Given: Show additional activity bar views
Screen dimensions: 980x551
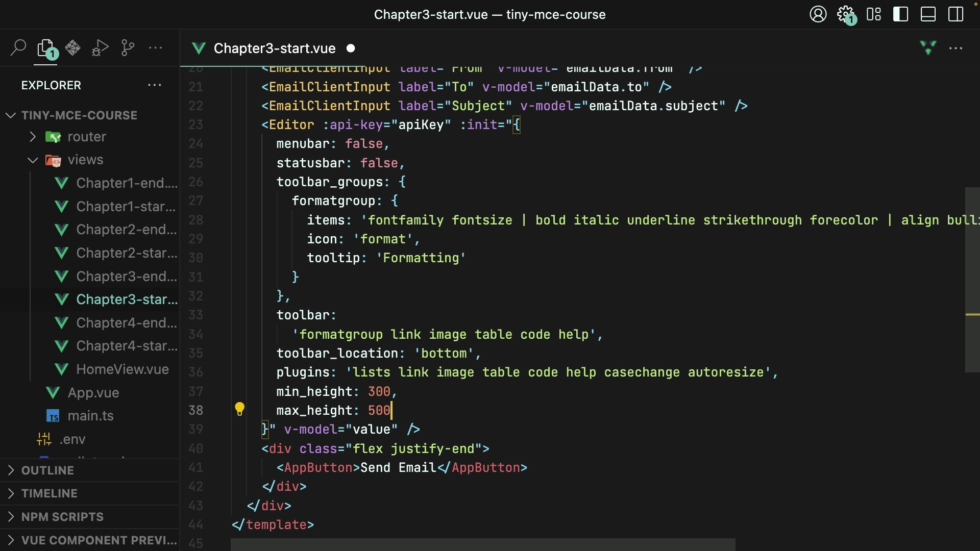Looking at the screenshot, I should [155, 48].
